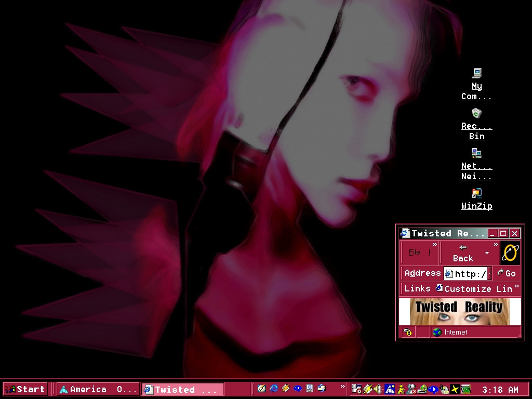This screenshot has height=399, width=532.
Task: Click the green circuit board tray icon
Action: (x=466, y=389)
